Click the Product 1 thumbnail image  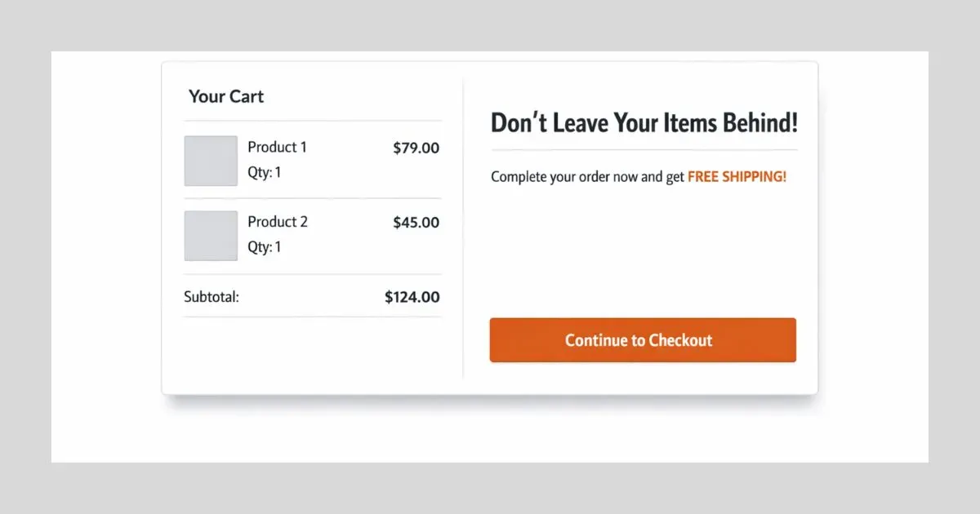[211, 160]
